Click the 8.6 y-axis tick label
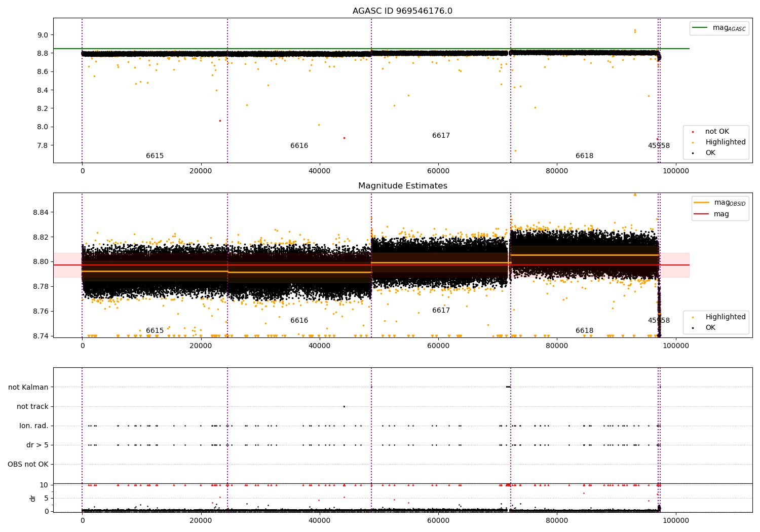Screen dimensions: 760x532 coord(43,72)
